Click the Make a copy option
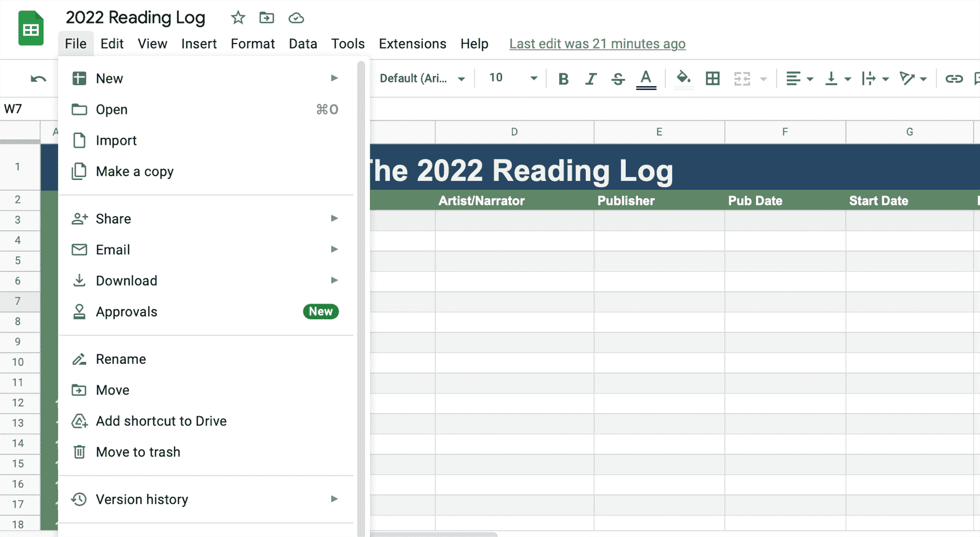Screen dimensions: 980x537 (135, 171)
